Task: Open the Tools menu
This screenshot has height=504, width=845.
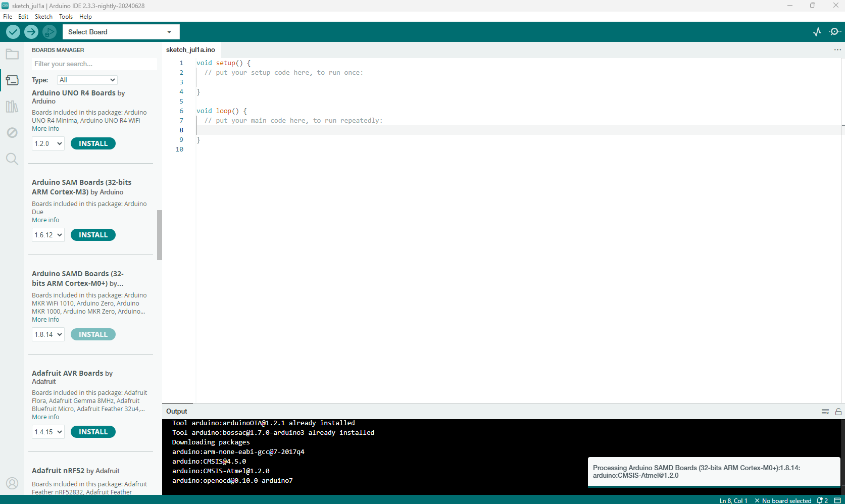Action: pyautogui.click(x=66, y=17)
